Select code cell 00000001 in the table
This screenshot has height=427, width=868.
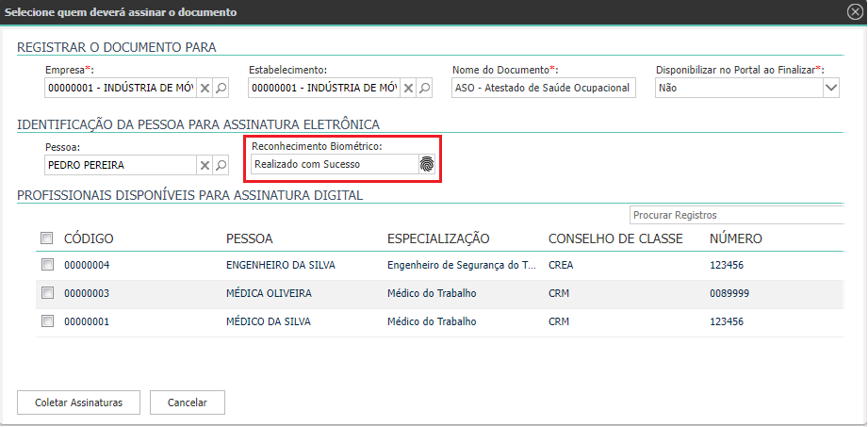coord(87,321)
